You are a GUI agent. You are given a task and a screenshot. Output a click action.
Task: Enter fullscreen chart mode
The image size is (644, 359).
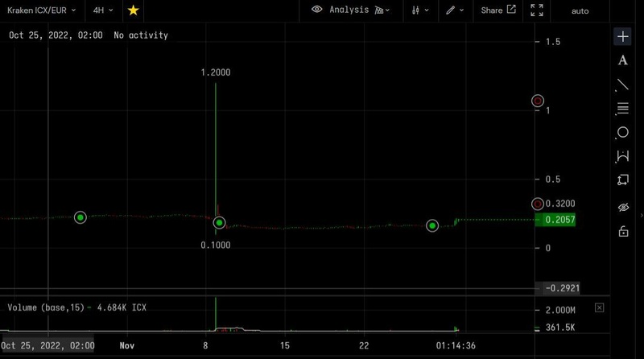(537, 10)
